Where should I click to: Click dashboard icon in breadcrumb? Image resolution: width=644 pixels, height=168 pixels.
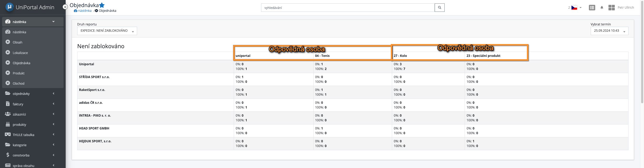[x=75, y=11]
